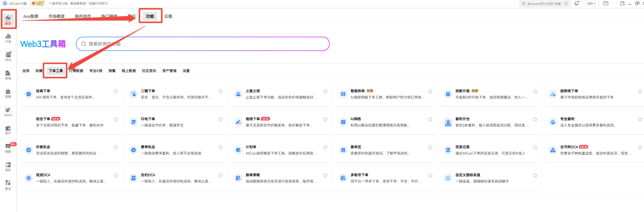The height and width of the screenshot is (212, 644).
Task: Switch to the 功能 tab
Action: pyautogui.click(x=150, y=16)
